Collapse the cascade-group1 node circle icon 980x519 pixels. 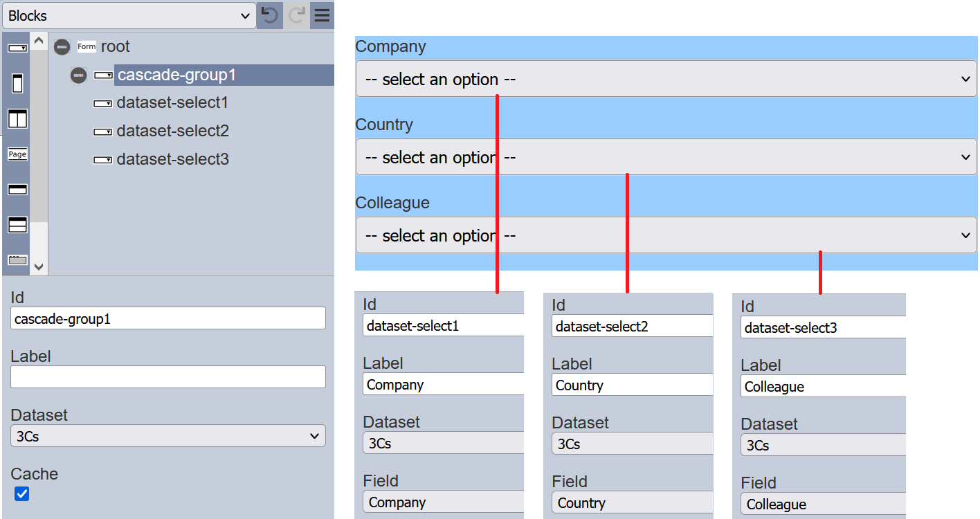[x=79, y=75]
